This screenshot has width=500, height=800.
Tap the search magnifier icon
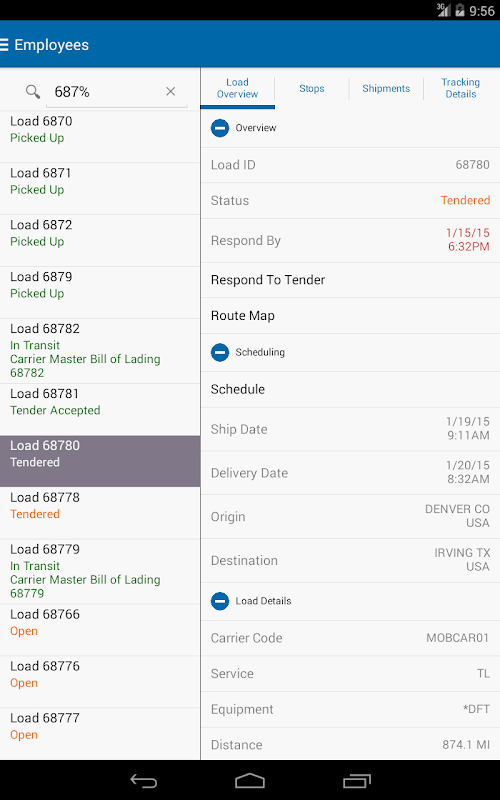tap(33, 92)
